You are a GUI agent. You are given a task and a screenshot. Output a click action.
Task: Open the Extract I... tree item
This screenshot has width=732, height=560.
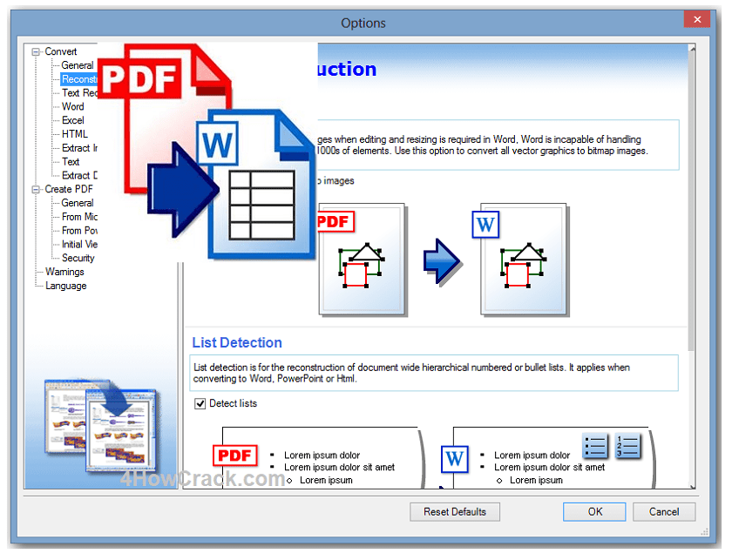[x=79, y=148]
